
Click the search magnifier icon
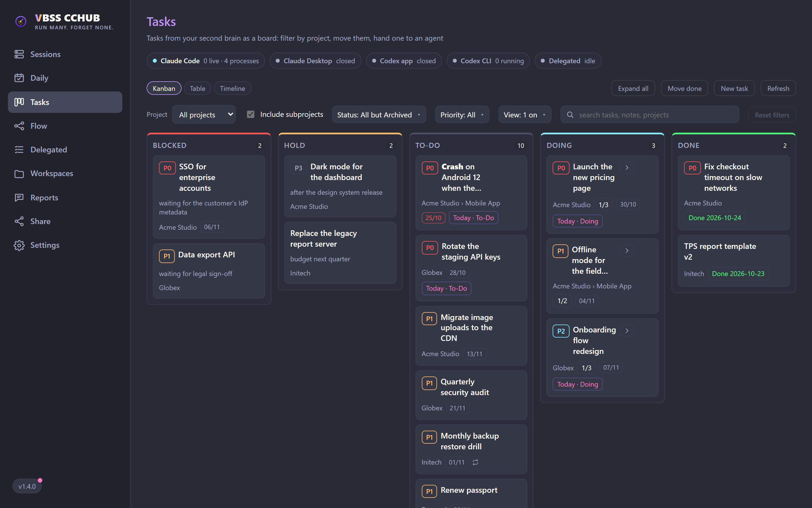pyautogui.click(x=570, y=115)
